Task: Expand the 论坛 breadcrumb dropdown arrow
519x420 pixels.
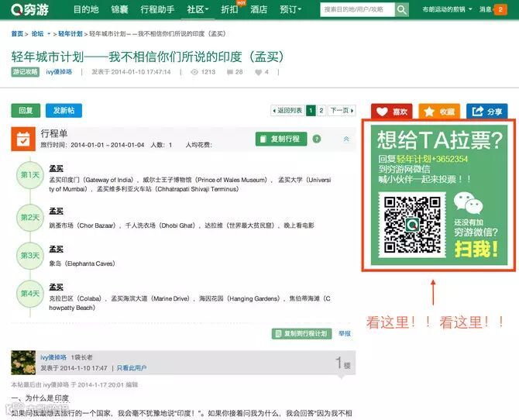Action: pos(49,34)
